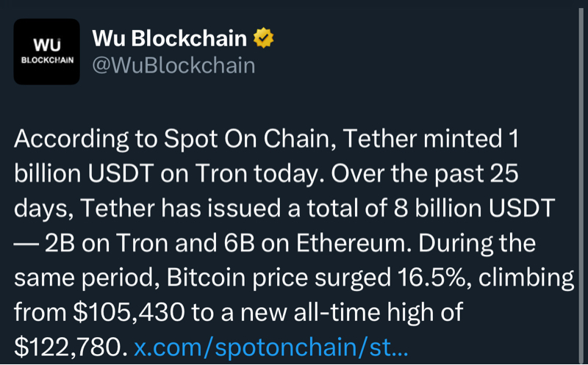
Task: Open the @WuBlockchain handle
Action: [173, 65]
